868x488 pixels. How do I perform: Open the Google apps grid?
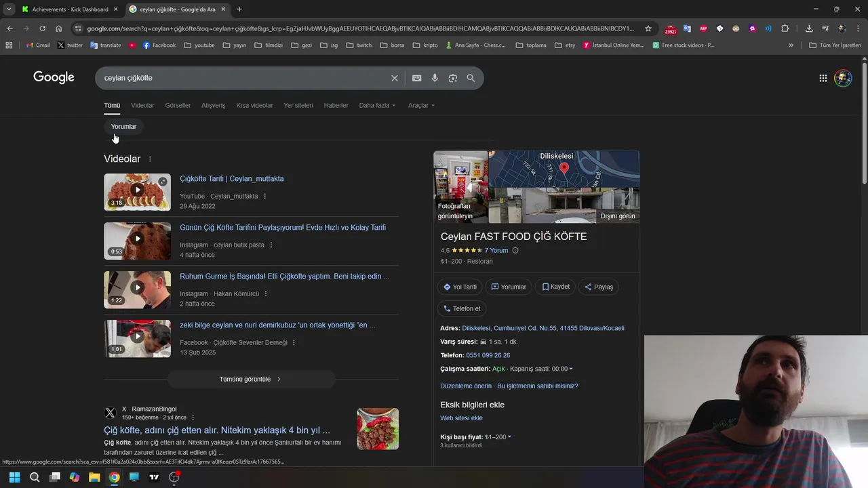[x=823, y=78]
